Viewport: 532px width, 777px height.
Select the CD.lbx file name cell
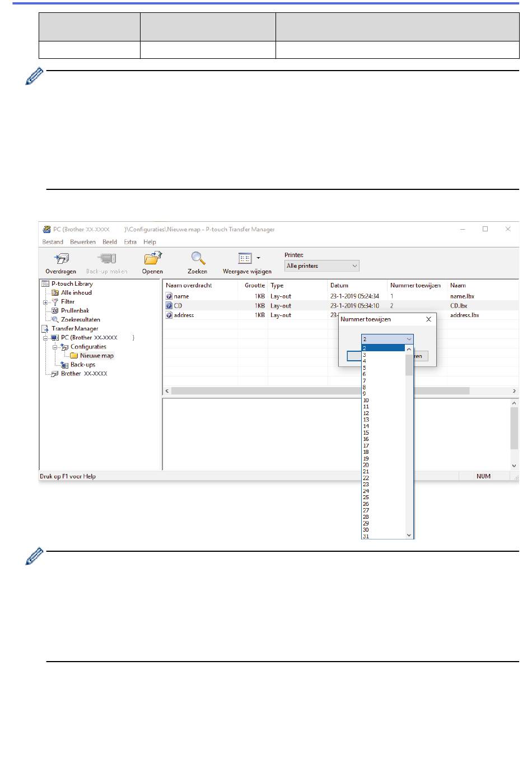(x=459, y=306)
